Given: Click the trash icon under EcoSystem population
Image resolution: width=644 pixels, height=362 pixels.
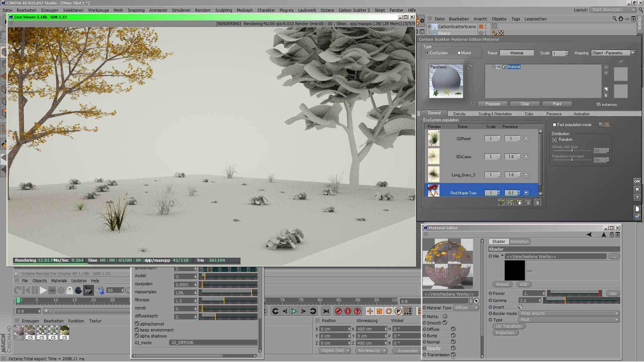Looking at the screenshot, I should point(537,202).
